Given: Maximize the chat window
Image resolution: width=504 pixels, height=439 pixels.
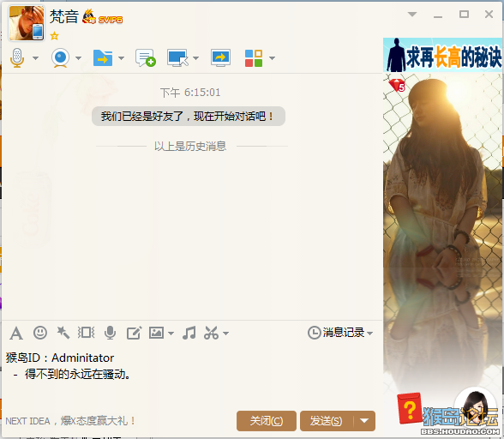Looking at the screenshot, I should point(464,15).
